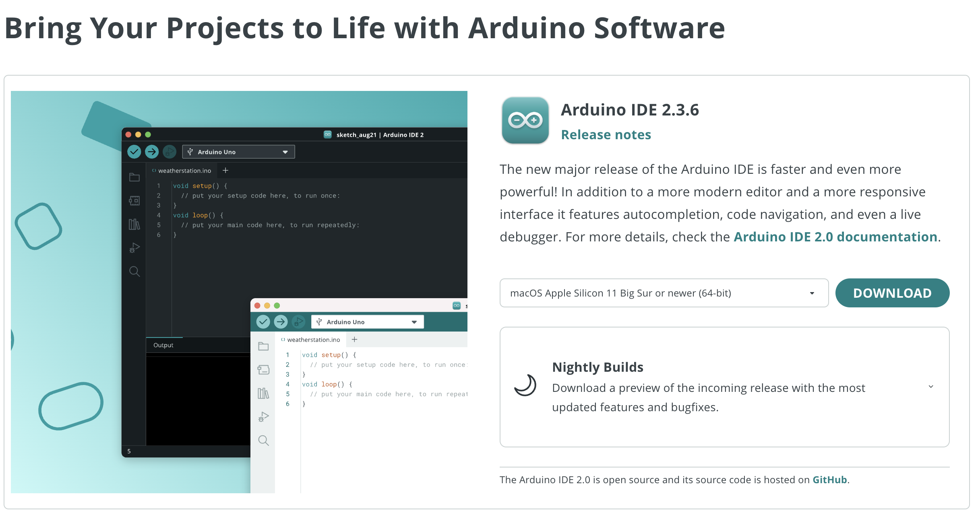
Task: Select the Output tab in dark IDE
Action: coord(163,345)
